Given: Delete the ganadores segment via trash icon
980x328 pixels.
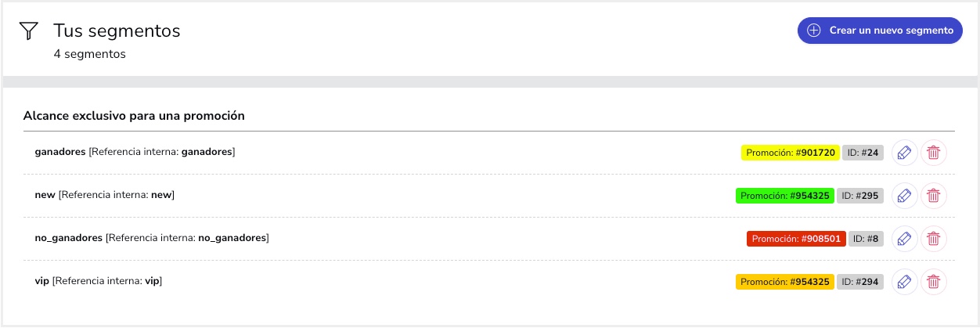Looking at the screenshot, I should pos(933,153).
